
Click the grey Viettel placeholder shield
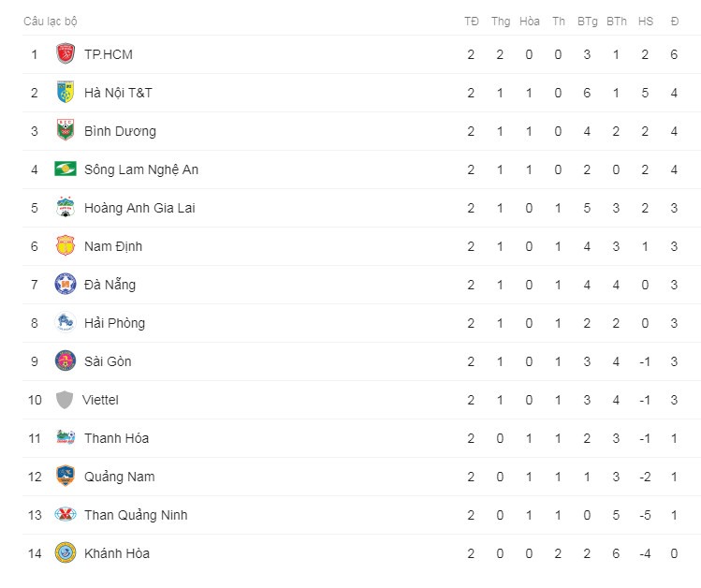(x=65, y=399)
